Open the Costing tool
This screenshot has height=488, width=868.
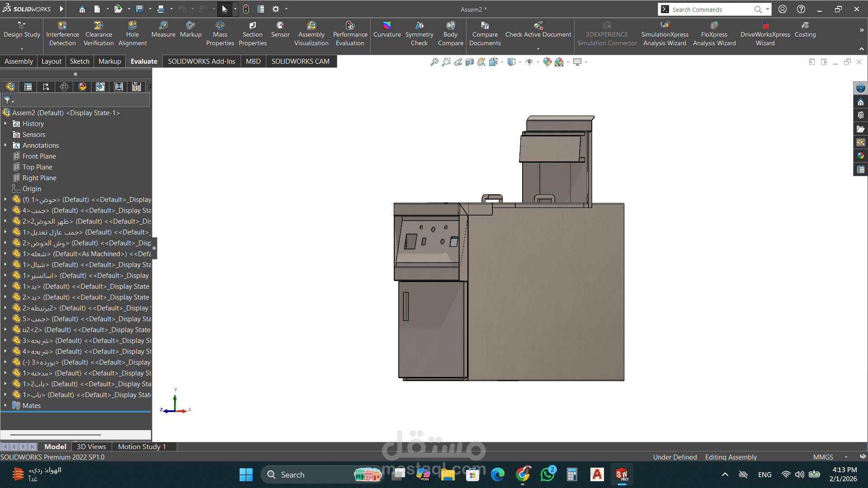pos(805,29)
